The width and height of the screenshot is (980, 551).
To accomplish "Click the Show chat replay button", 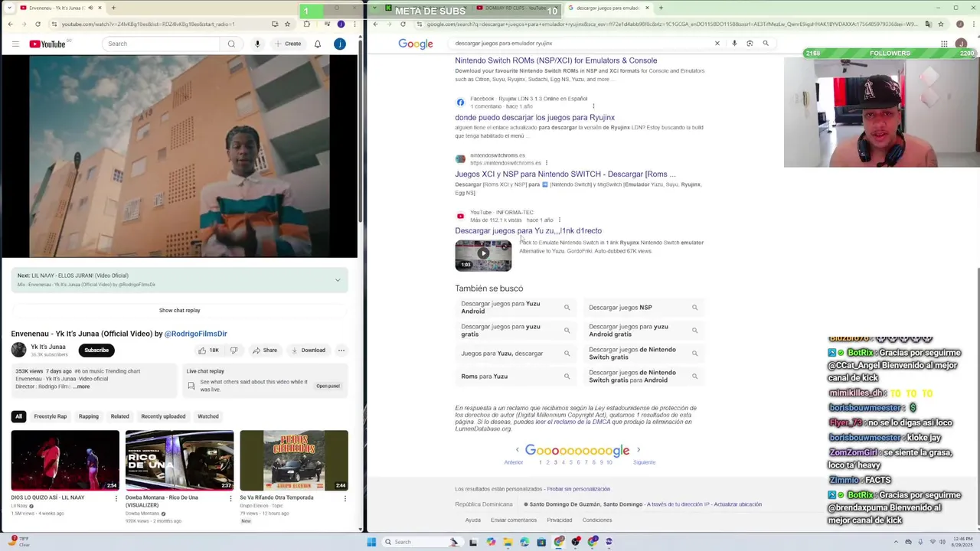I will tap(180, 311).
